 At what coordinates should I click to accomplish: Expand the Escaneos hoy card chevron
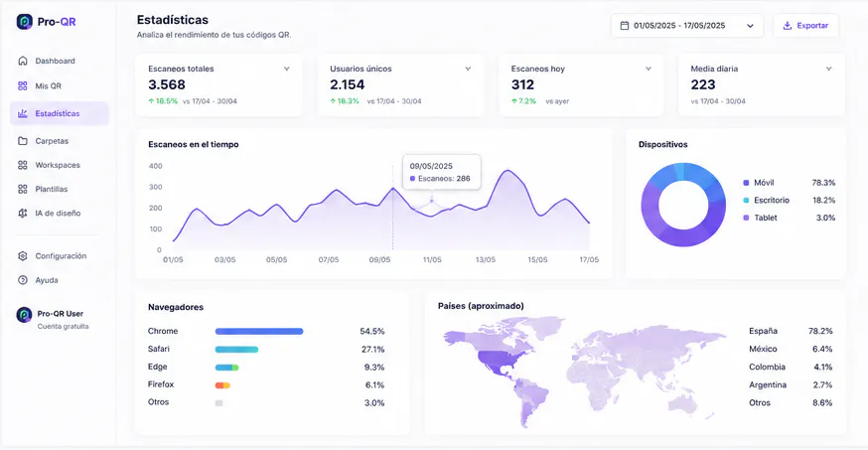coord(649,69)
